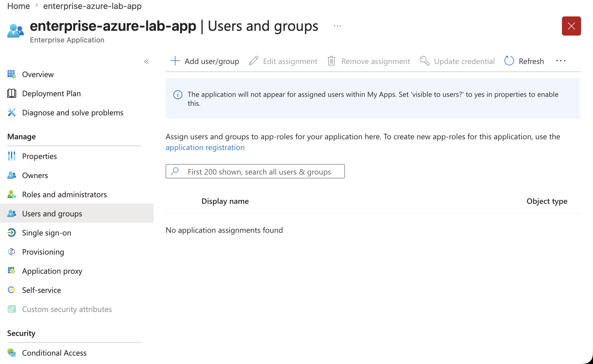Click the enterprise application header icon
This screenshot has width=593, height=364.
[x=15, y=30]
